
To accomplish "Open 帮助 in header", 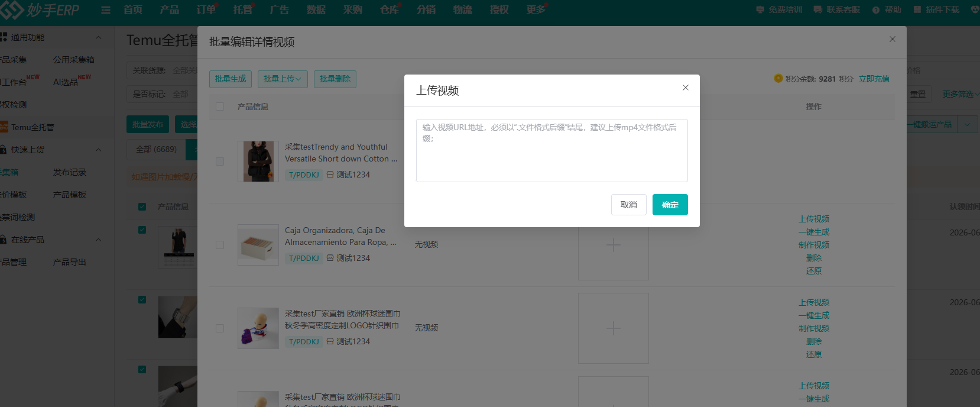I will 887,10.
